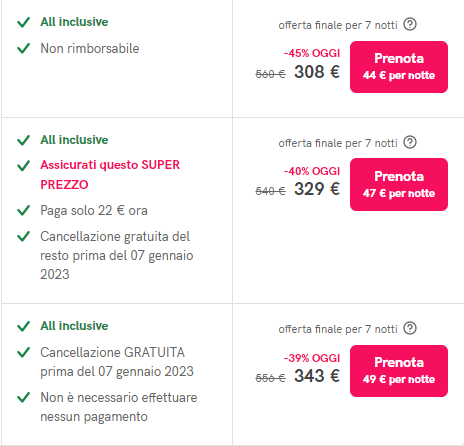The width and height of the screenshot is (464, 446).
Task: Click the -40% OGGI discount label
Action: [312, 171]
